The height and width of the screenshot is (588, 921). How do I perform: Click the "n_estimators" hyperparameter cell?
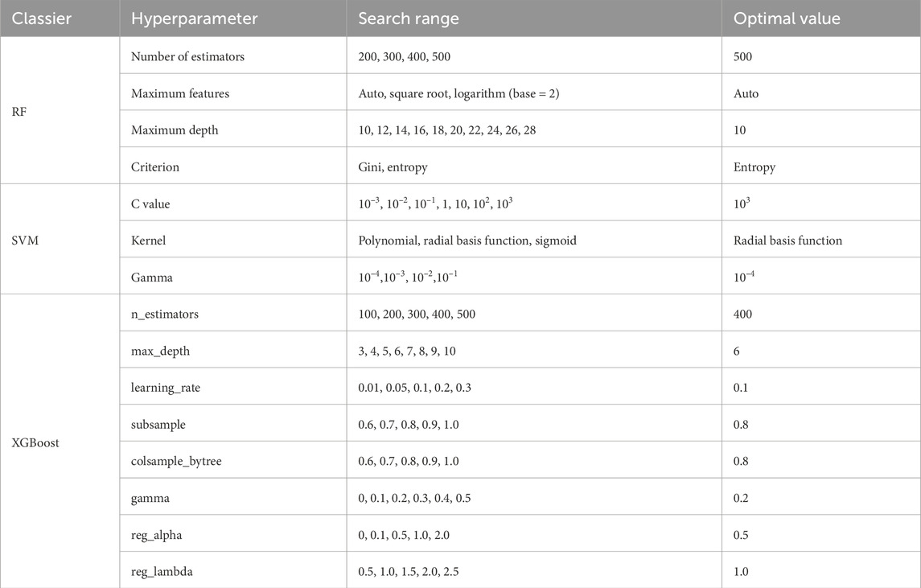point(165,314)
